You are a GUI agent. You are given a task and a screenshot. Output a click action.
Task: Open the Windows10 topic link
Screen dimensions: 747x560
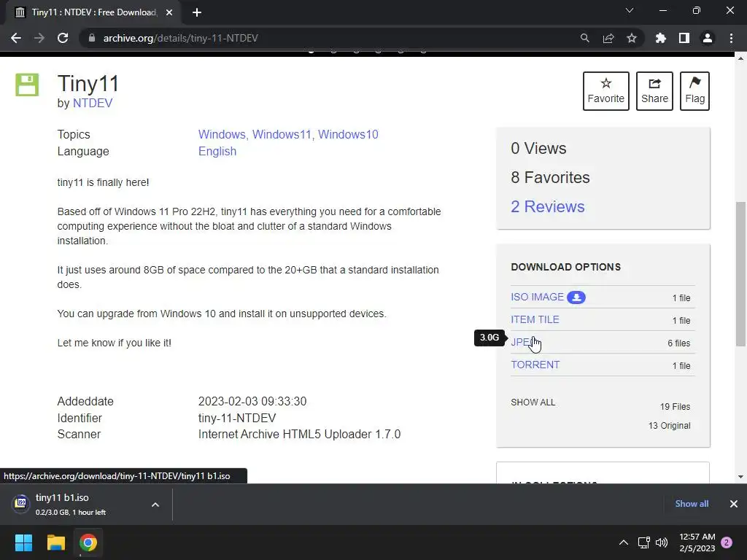click(x=348, y=134)
